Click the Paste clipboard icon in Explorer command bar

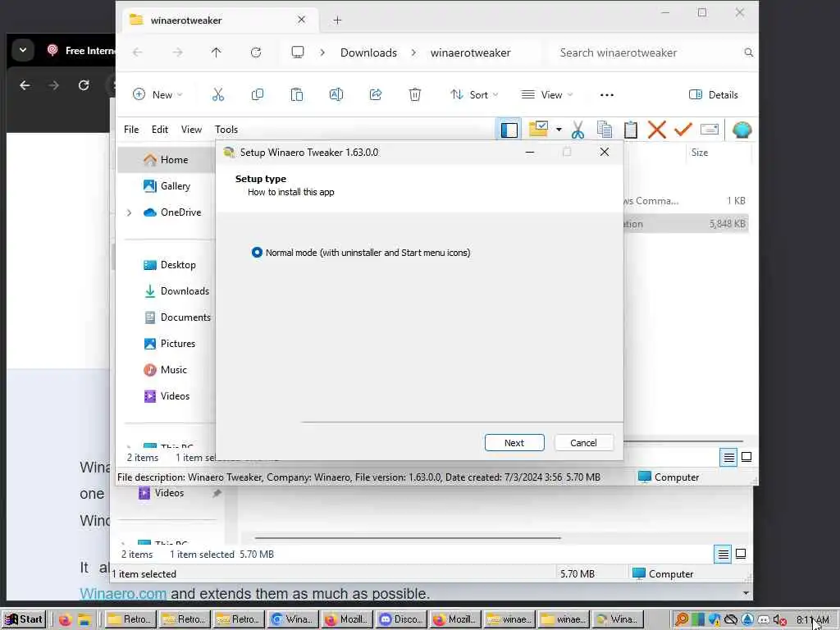[297, 95]
